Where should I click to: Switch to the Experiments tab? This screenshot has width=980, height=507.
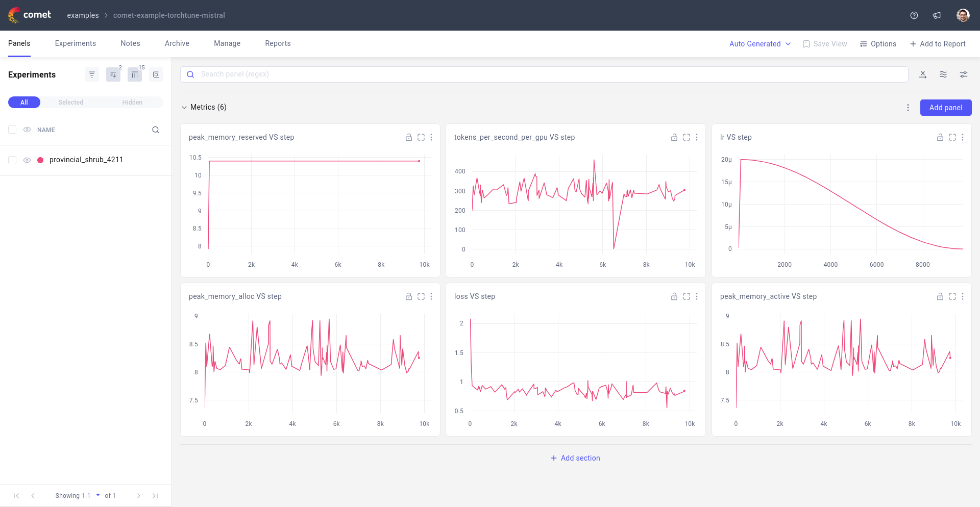[76, 43]
